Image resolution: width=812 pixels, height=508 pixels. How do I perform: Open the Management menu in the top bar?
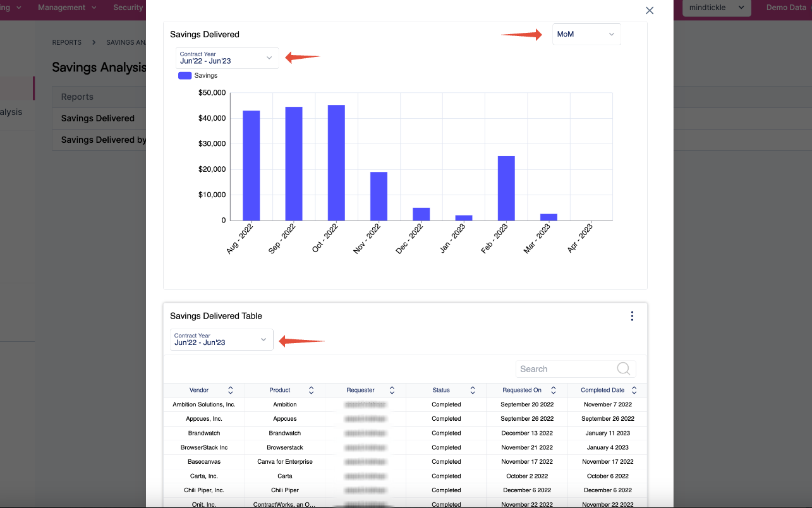tap(67, 8)
